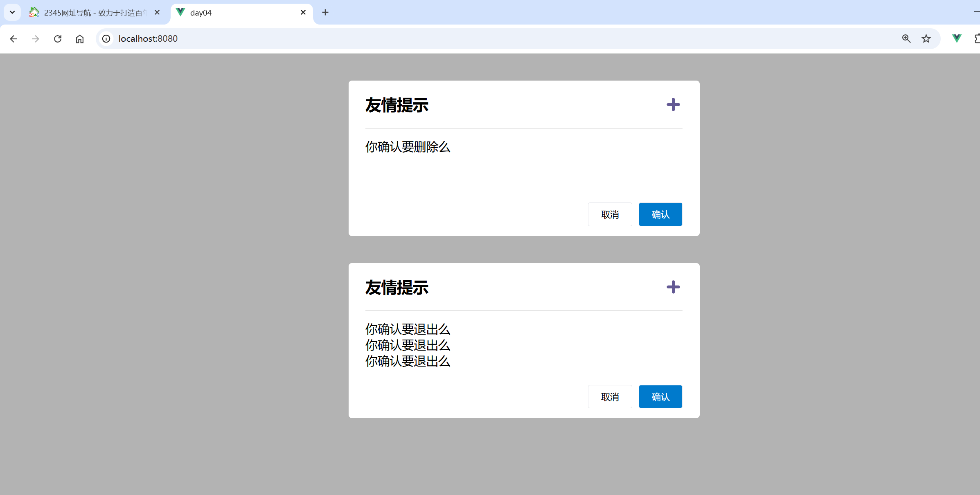The image size is (980, 495).
Task: Expand the tab search dropdown arrow
Action: pos(12,12)
